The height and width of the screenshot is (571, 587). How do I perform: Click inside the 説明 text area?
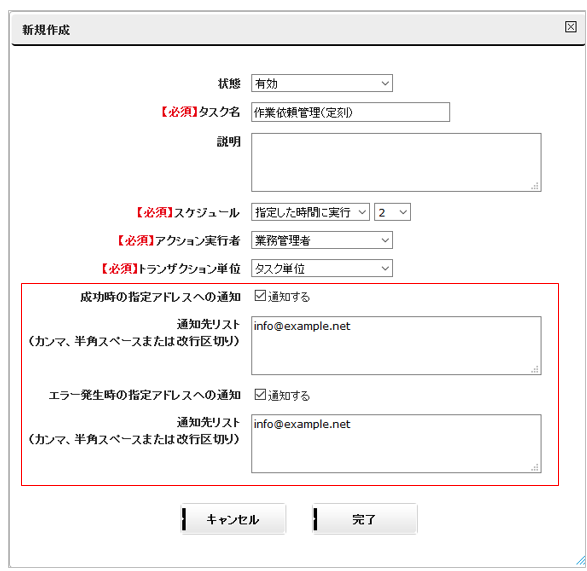click(x=396, y=162)
